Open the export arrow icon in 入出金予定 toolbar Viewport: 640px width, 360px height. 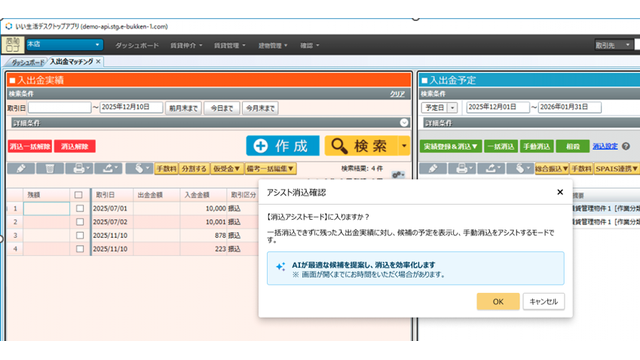(491, 169)
